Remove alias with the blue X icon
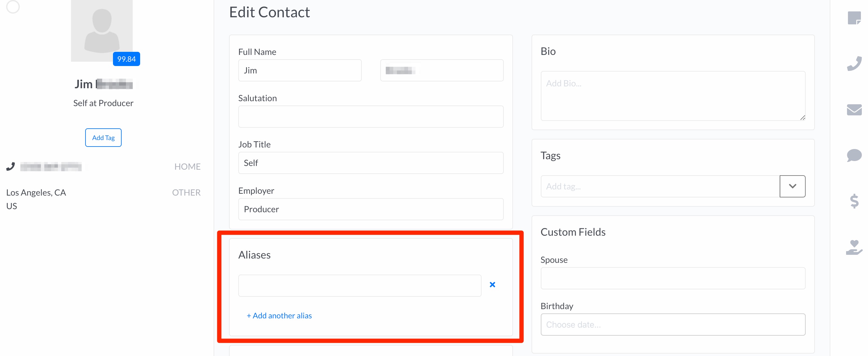 492,285
